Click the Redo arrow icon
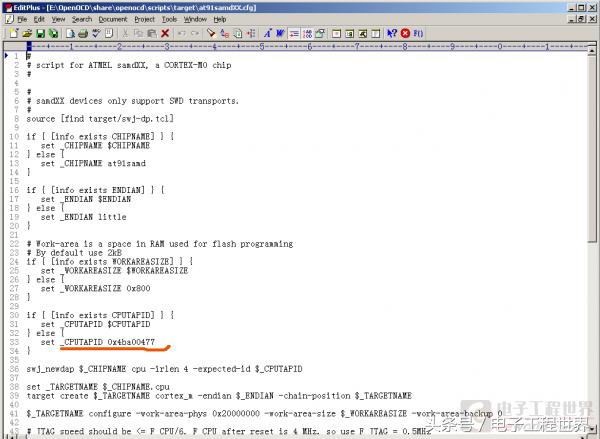600x439 pixels. 195,33
